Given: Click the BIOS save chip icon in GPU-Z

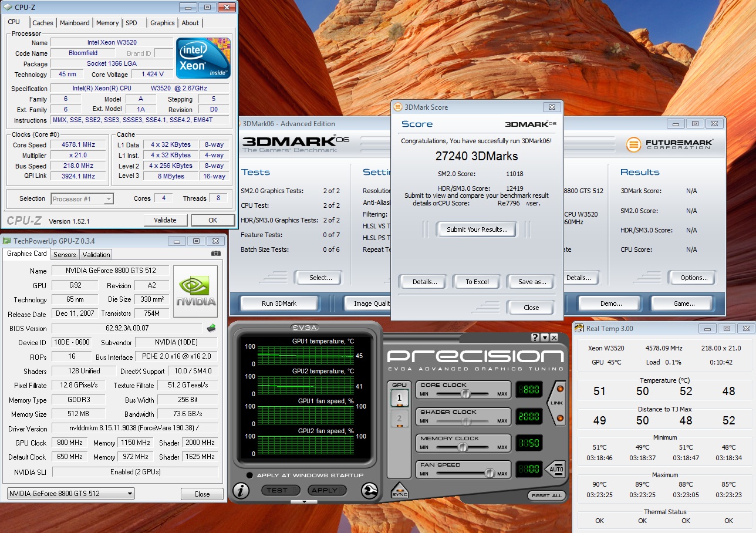Looking at the screenshot, I should [x=211, y=328].
